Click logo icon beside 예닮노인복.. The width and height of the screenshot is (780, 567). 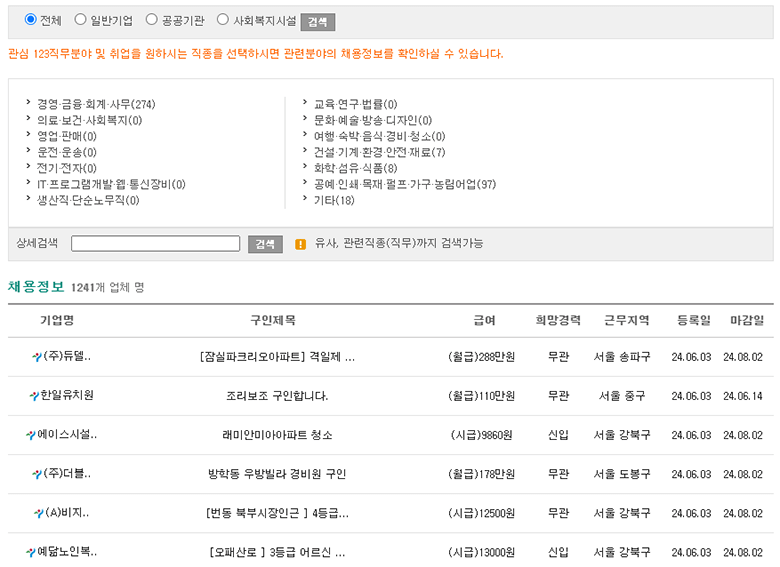(x=31, y=552)
